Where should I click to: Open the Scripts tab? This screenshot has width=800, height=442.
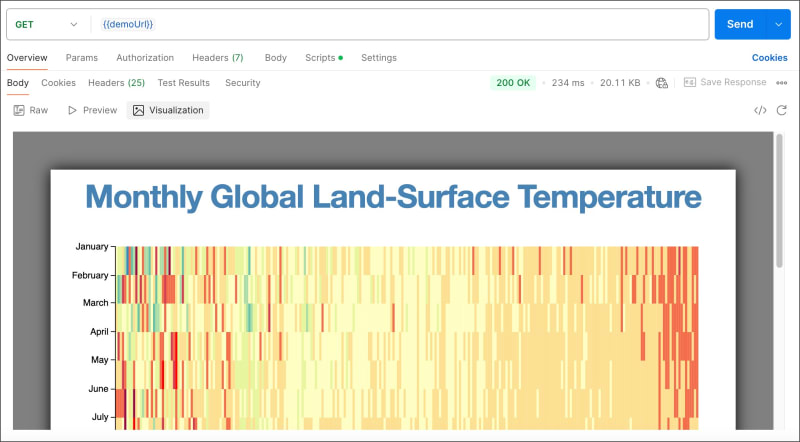click(324, 58)
